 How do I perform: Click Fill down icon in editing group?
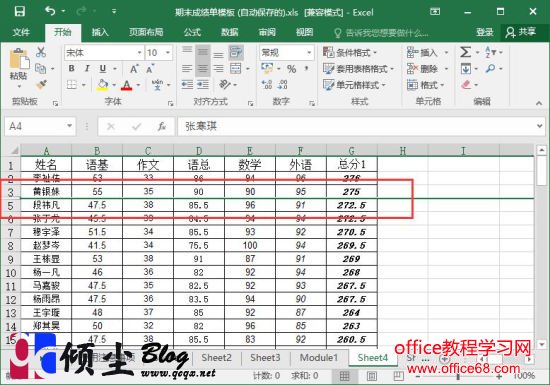click(x=465, y=68)
